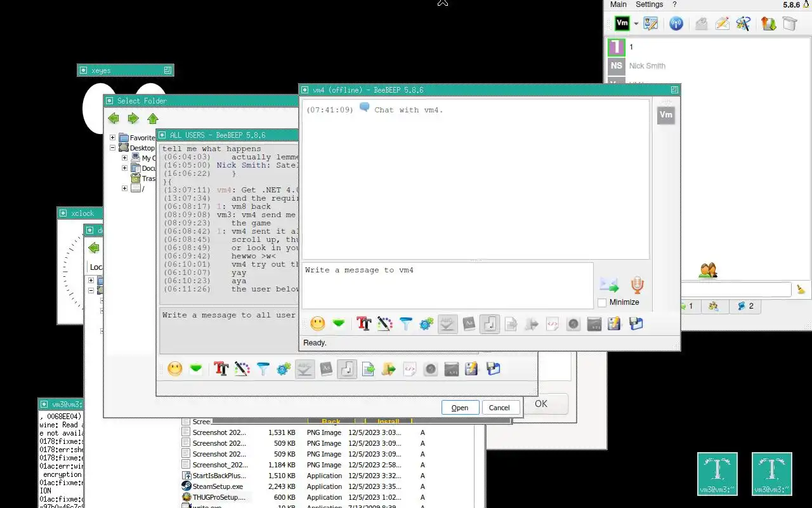Screen dimensions: 812x508
Task: Expand the '/' root node in folder tree
Action: pos(125,189)
